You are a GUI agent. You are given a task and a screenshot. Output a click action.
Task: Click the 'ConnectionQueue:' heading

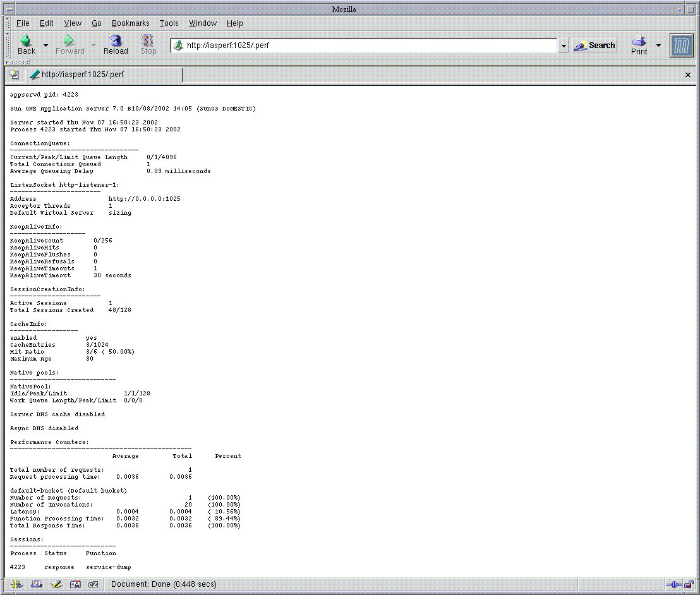click(40, 143)
